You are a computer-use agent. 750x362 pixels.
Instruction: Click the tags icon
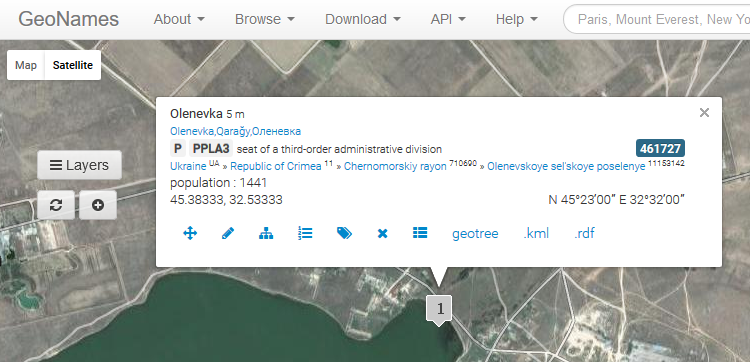coord(344,233)
